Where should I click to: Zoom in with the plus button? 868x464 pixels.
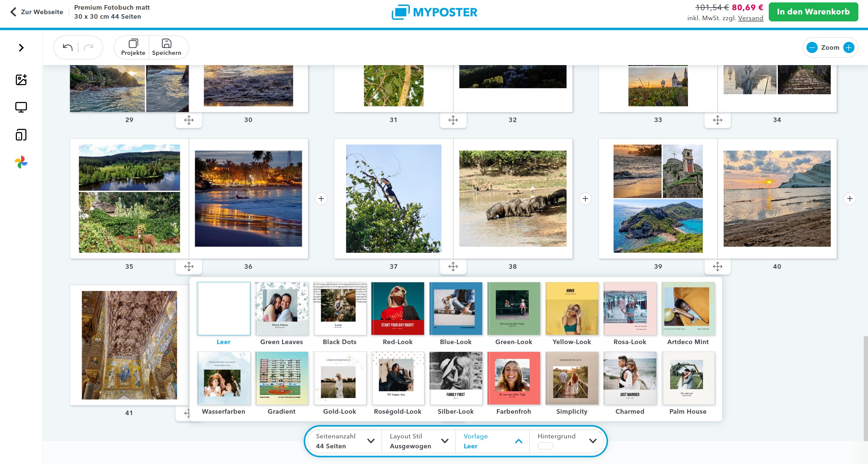[x=848, y=48]
